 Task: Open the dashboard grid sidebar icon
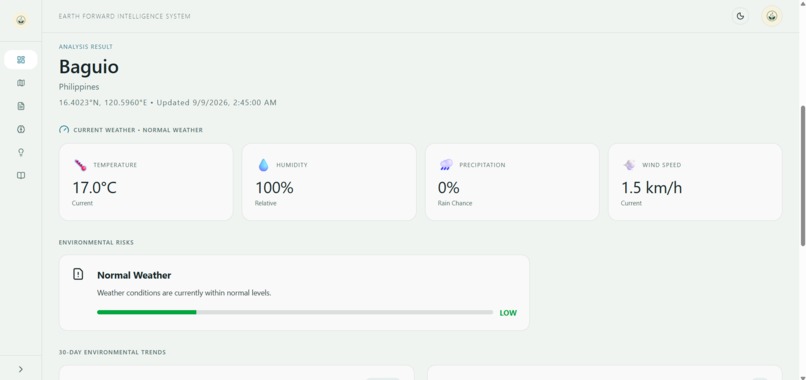pyautogui.click(x=21, y=60)
